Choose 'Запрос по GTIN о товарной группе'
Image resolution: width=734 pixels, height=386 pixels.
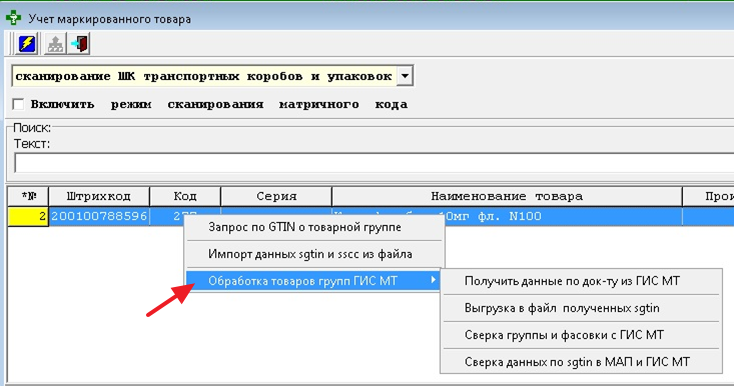pos(315,227)
